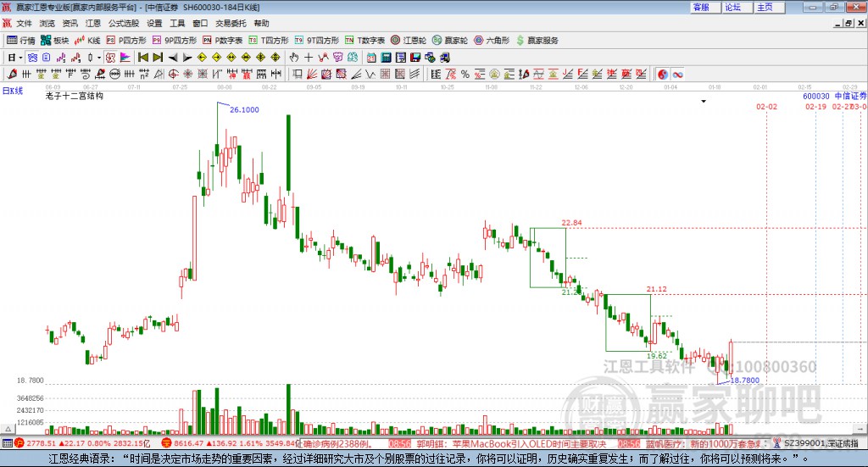
Task: Select the spiral drawing tool
Action: click(x=86, y=74)
